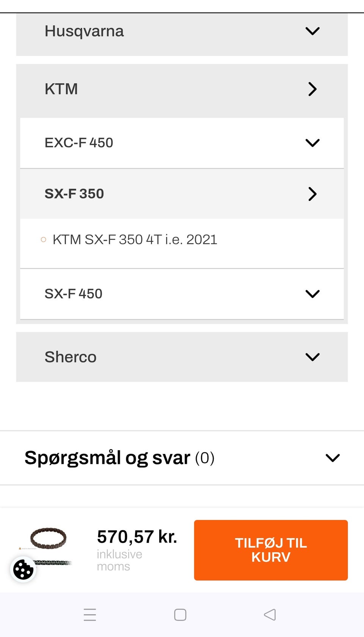This screenshot has width=364, height=637.
Task: Tap the Android recent apps icon
Action: pyautogui.click(x=90, y=615)
